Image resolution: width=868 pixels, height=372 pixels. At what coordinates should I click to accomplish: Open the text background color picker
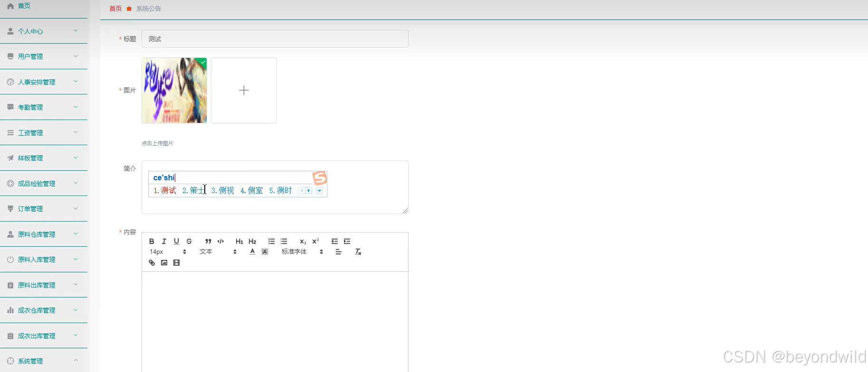click(x=265, y=251)
